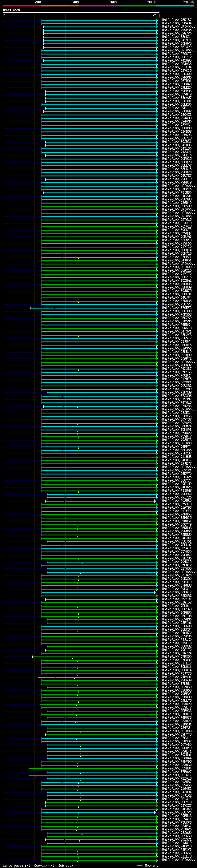Select the UniRef100_C1A306 label
Image resolution: width=197 pixels, height=868 pixels.
pyautogui.click(x=176, y=349)
